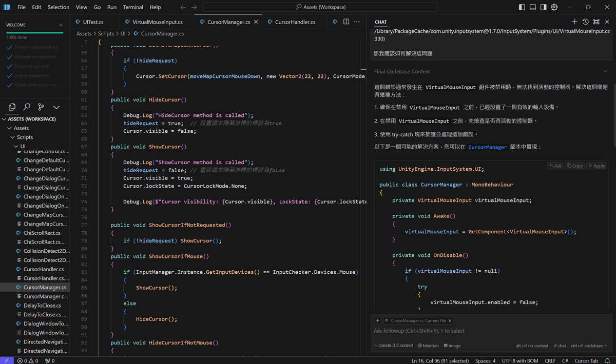Switch to the VirtualMouseInput.cs tab
Viewport: 616px width, 364px height.
tap(158, 22)
